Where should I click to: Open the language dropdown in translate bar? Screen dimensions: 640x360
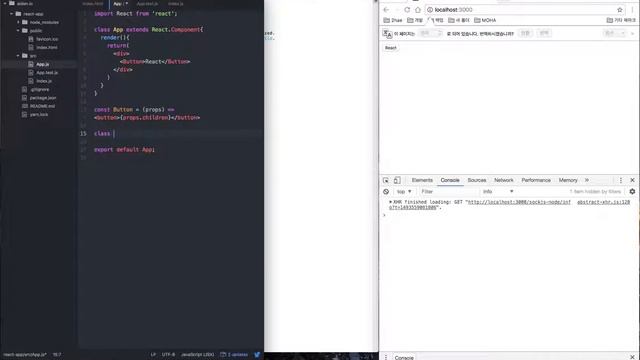point(430,33)
